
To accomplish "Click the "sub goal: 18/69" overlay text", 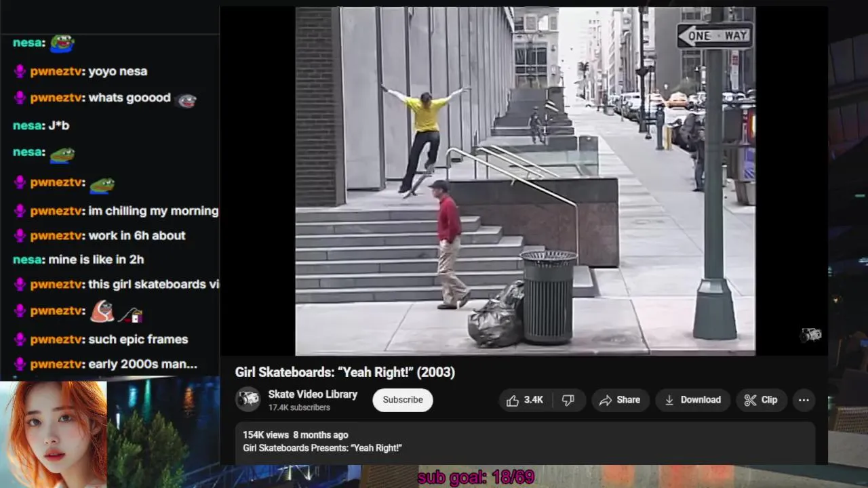I will pyautogui.click(x=476, y=477).
